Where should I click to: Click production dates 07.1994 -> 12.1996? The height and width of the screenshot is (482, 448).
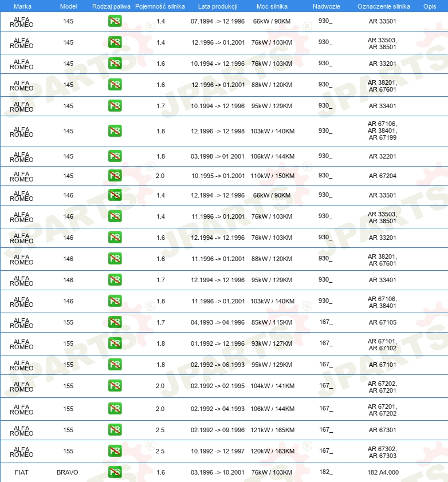pos(218,21)
